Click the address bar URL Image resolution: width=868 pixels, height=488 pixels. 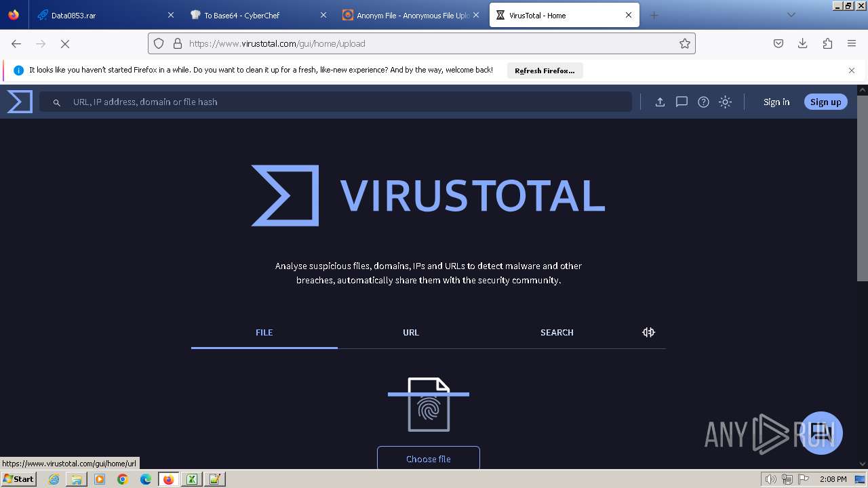click(277, 43)
